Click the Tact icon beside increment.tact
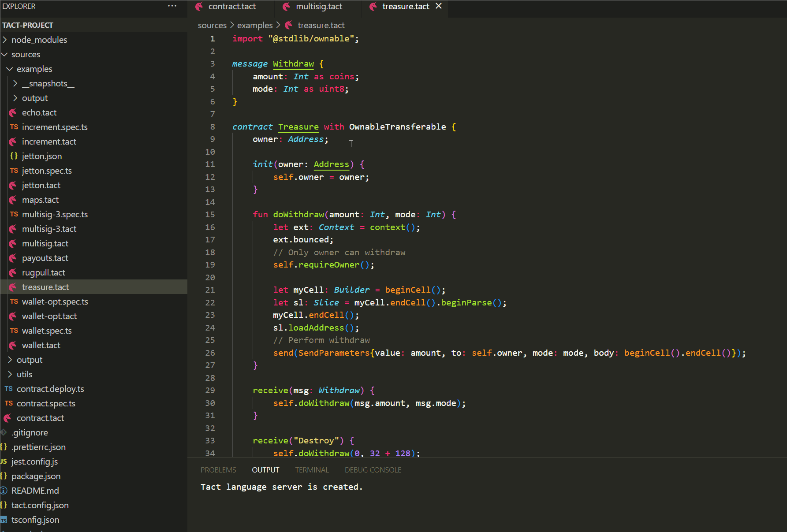Image resolution: width=787 pixels, height=532 pixels. [13, 142]
